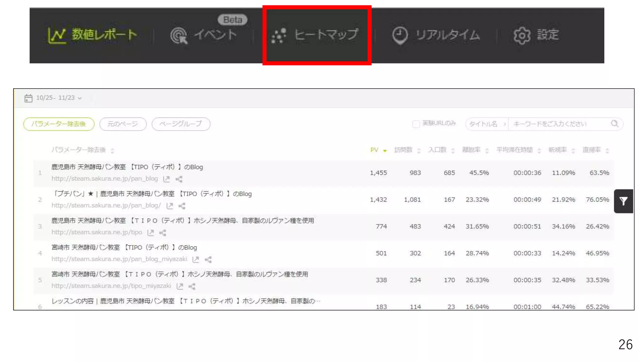Select the パラメーター除去後 filter pill
The image size is (644, 362).
coord(59,124)
